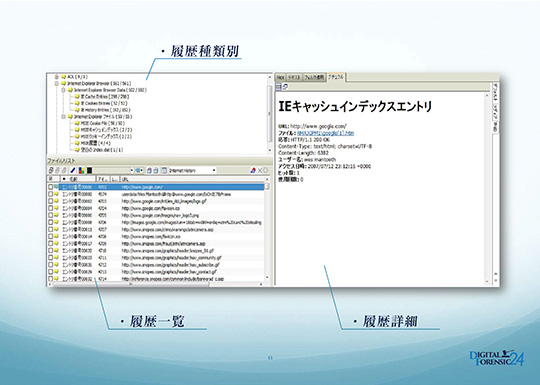Image resolution: width=540 pixels, height=385 pixels.
Task: Check the box for the snopes favicon.ico row
Action: click(x=51, y=237)
